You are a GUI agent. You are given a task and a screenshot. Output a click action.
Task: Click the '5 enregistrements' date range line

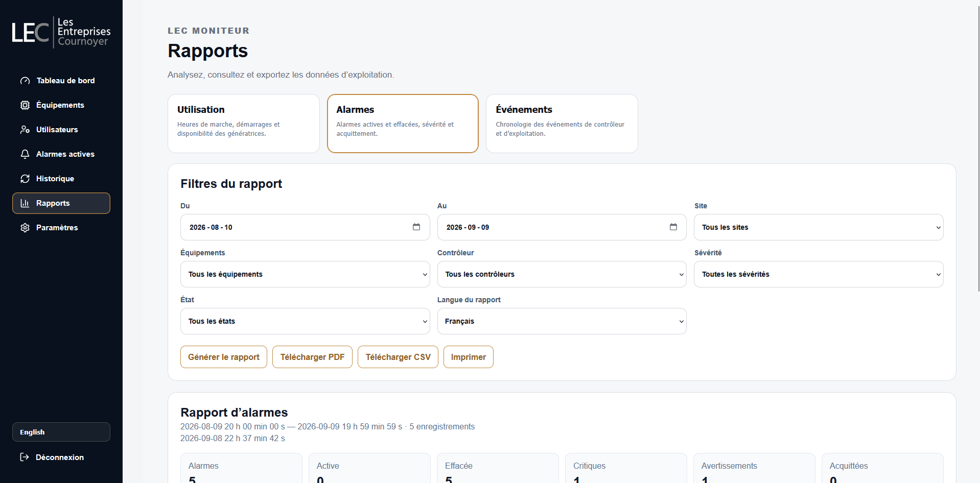point(328,426)
